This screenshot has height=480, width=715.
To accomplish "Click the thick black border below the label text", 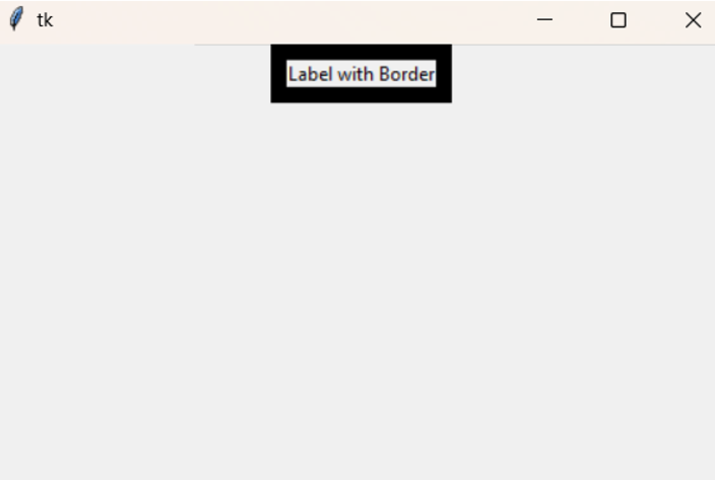I will point(361,94).
